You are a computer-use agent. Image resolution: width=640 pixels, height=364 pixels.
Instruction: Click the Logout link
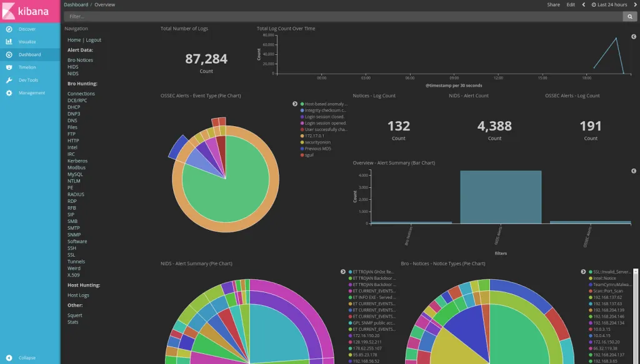tap(94, 40)
